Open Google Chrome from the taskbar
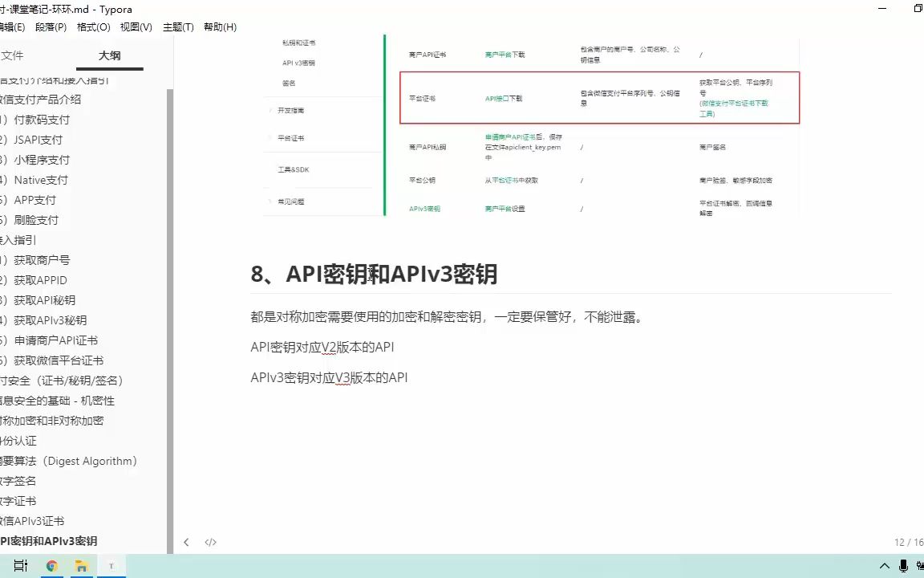 52,566
